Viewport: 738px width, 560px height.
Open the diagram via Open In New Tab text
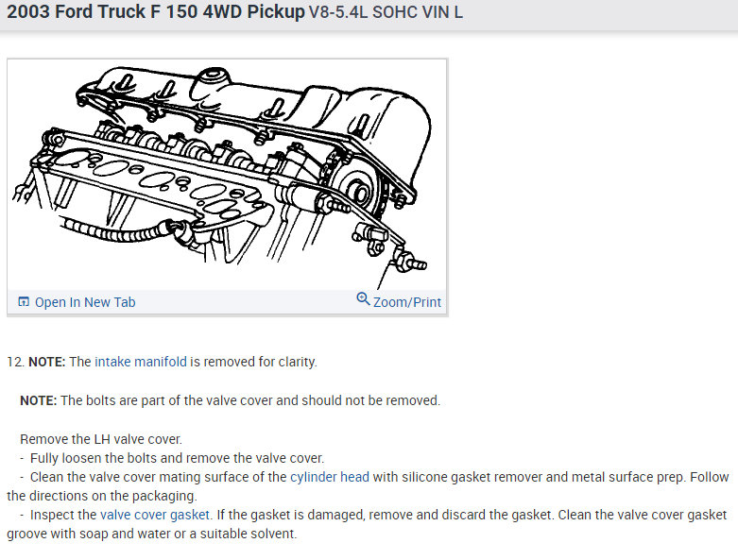[x=85, y=302]
